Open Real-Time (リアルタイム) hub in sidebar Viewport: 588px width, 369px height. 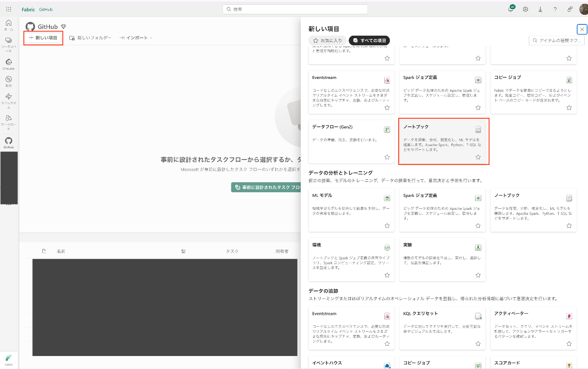[8, 101]
